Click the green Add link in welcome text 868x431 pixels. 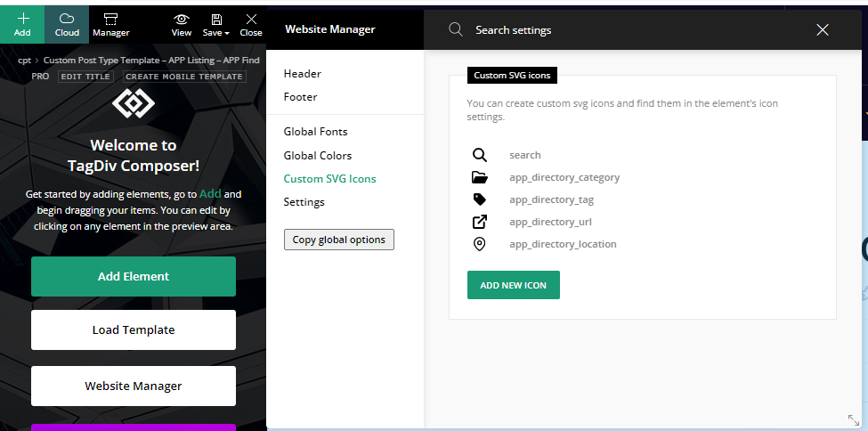(210, 194)
